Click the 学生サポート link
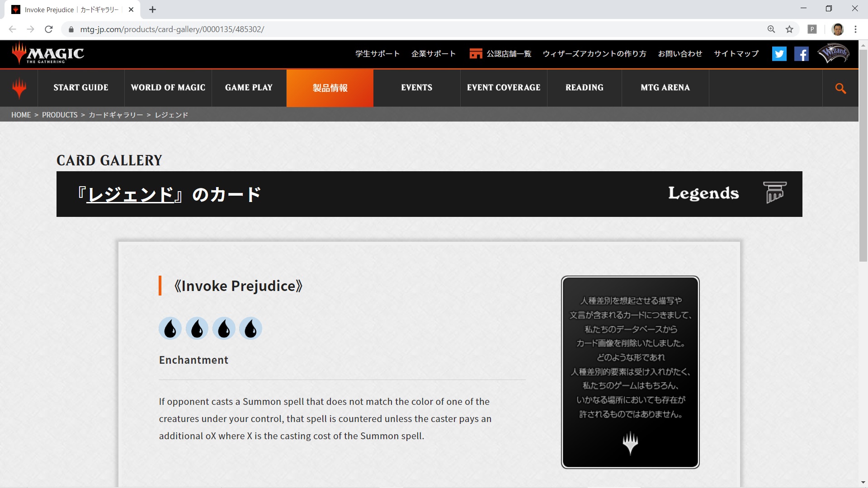This screenshot has height=488, width=868. pos(377,54)
